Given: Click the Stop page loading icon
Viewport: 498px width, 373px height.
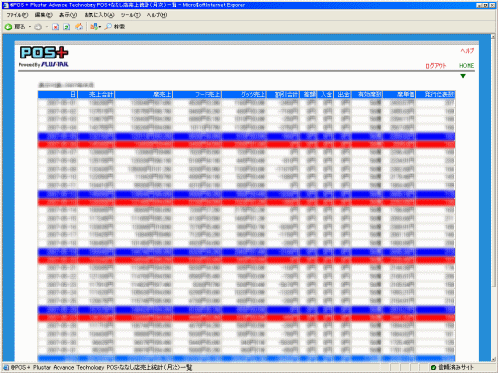Looking at the screenshot, I should coord(55,27).
